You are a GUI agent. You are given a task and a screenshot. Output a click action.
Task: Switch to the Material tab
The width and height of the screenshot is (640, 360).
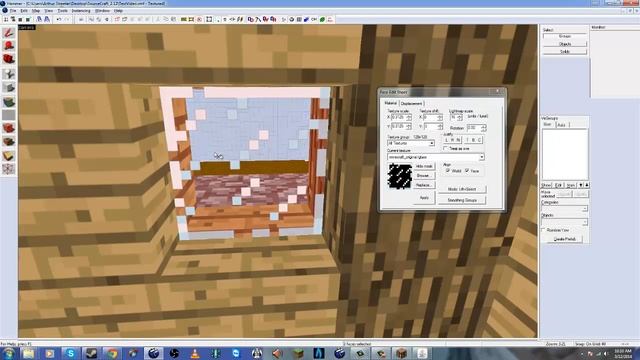391,103
